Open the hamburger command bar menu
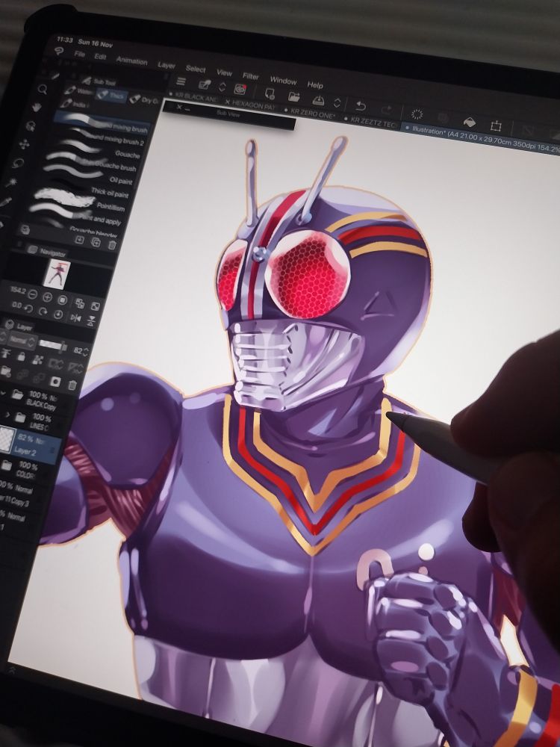This screenshot has width=560, height=747. coord(181,81)
